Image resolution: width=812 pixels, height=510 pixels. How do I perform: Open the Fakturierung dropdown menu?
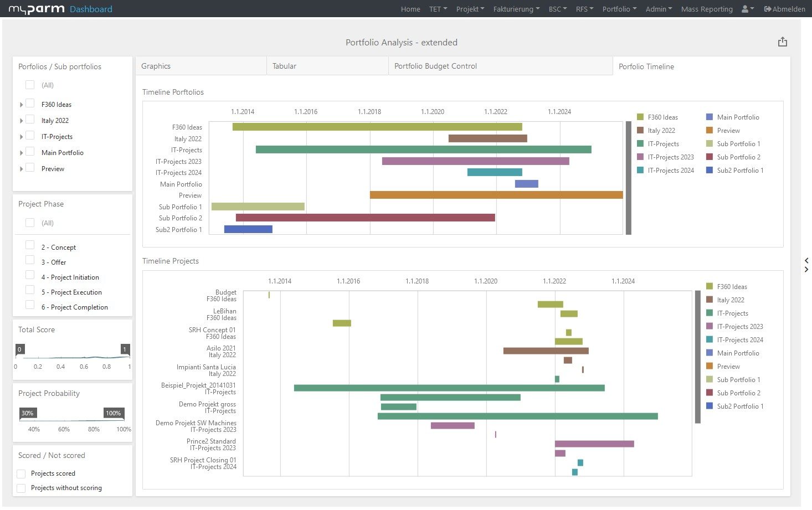(516, 9)
